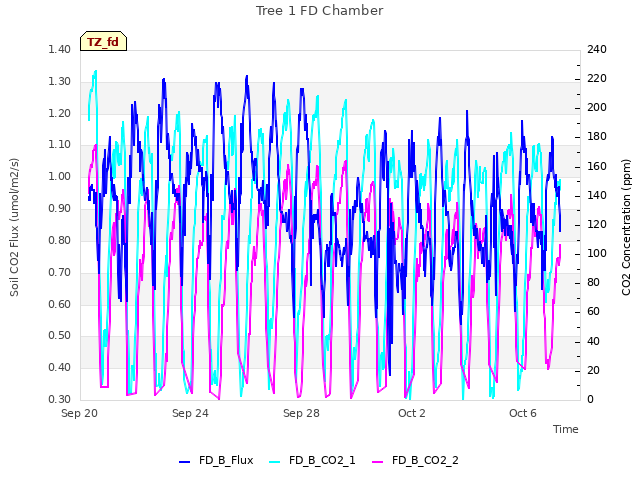Click the chart title Tree 1 FD Chamber
Viewport: 640px width, 480px height.
[319, 11]
